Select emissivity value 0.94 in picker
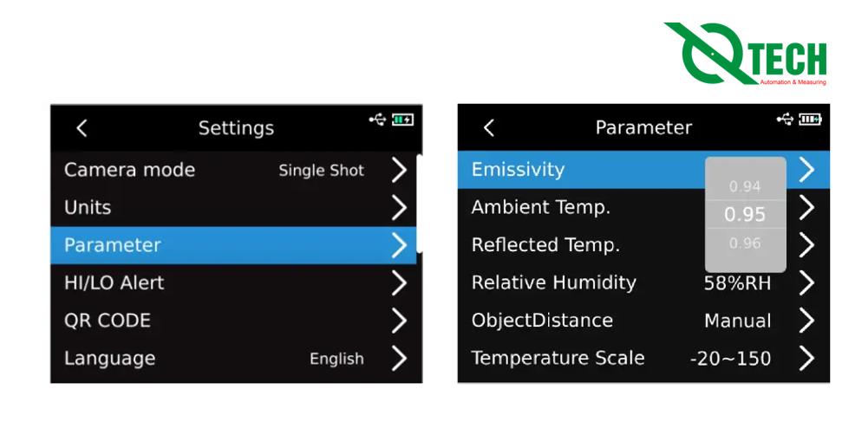The width and height of the screenshot is (868, 441). click(745, 186)
